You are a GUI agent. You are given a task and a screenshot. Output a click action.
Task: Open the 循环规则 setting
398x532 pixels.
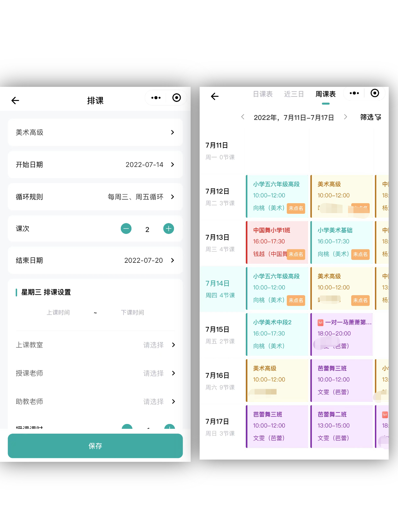(x=95, y=197)
